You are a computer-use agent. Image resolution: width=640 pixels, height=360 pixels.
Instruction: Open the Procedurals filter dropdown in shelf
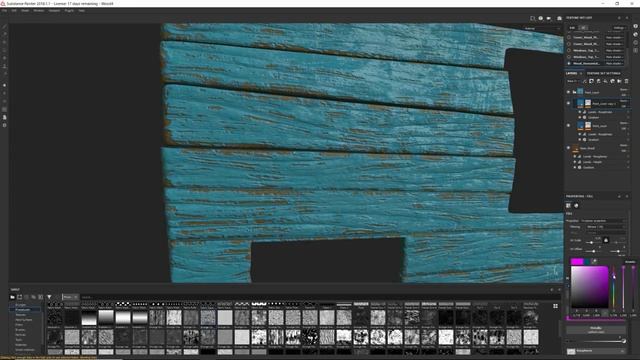click(70, 297)
